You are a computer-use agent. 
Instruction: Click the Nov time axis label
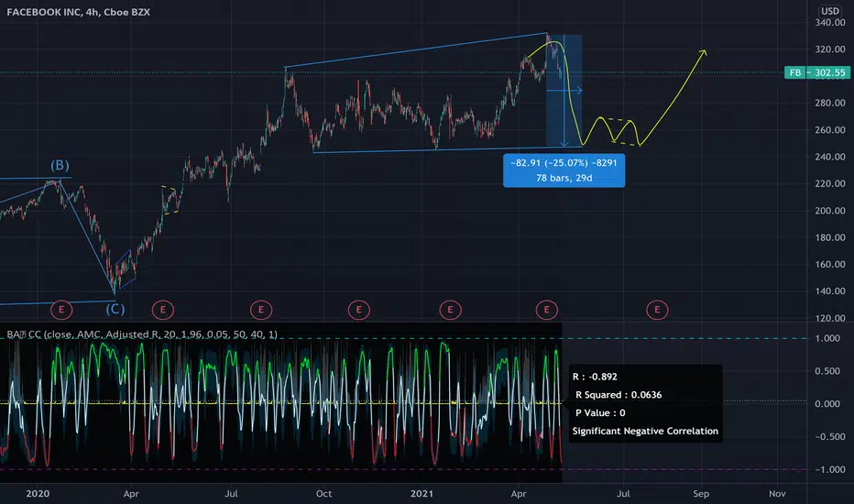click(777, 494)
